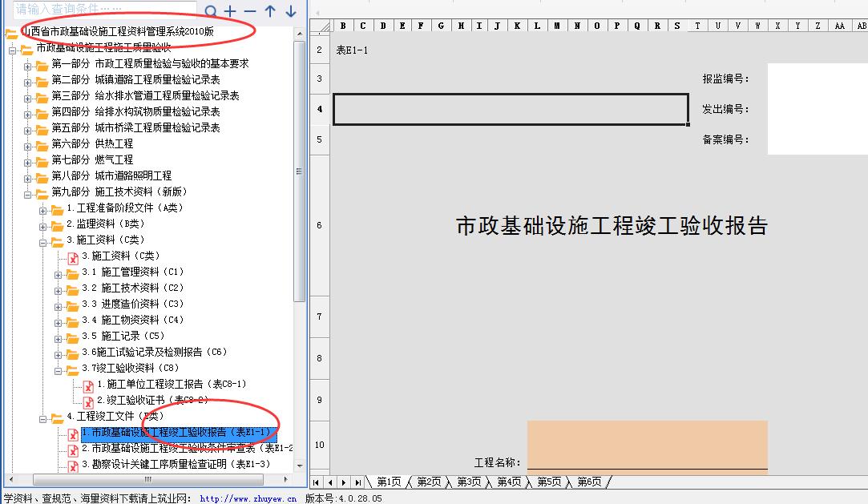Click the down arrow navigation icon
The image size is (868, 504).
(289, 12)
